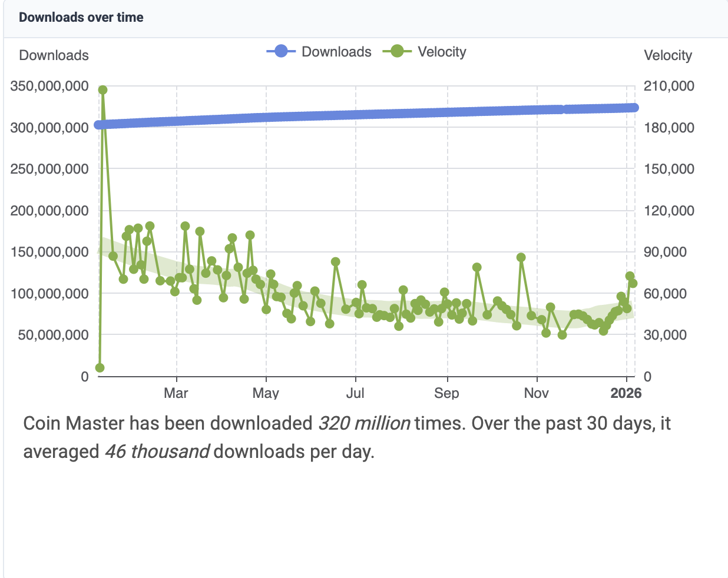This screenshot has width=728, height=578.
Task: Select the late-October velocity spike point
Action: pos(521,258)
